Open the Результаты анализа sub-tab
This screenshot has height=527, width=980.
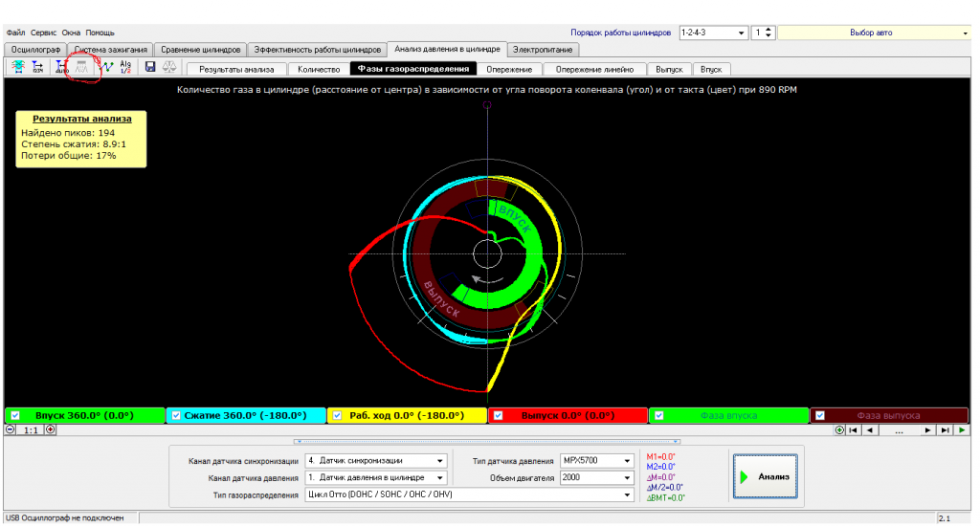(236, 69)
